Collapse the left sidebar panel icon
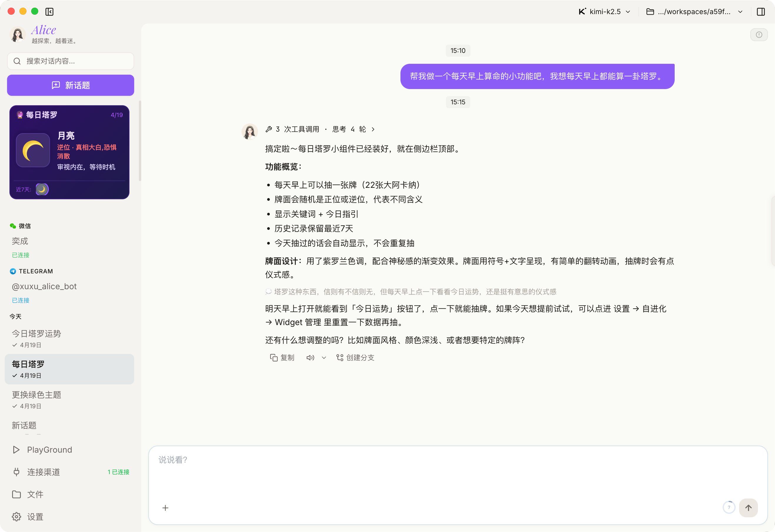The width and height of the screenshot is (775, 532). (x=49, y=12)
